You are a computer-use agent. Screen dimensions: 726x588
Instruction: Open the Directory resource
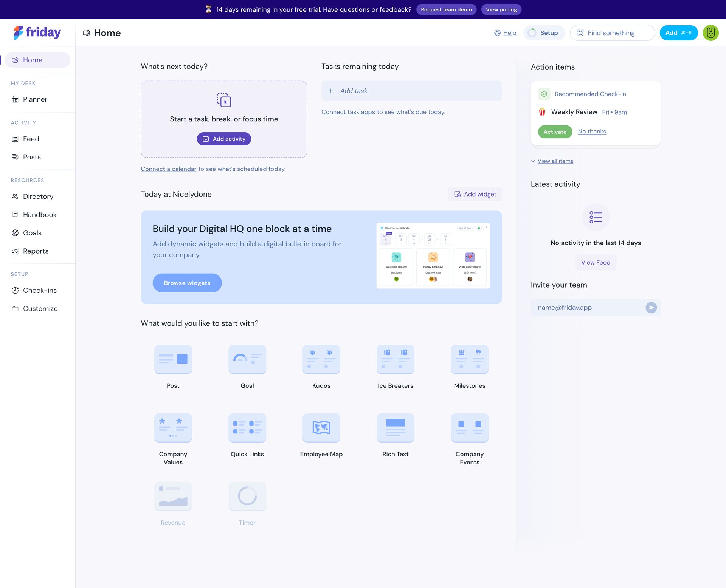click(x=38, y=196)
